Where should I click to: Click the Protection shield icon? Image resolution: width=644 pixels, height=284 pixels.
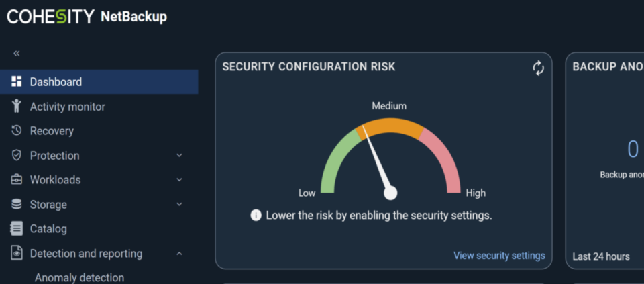coord(16,155)
